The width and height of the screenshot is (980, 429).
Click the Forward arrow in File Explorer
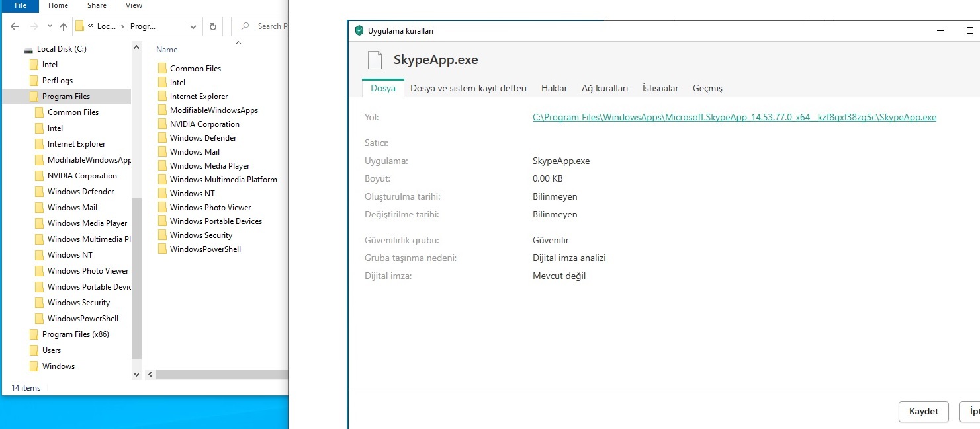(33, 26)
